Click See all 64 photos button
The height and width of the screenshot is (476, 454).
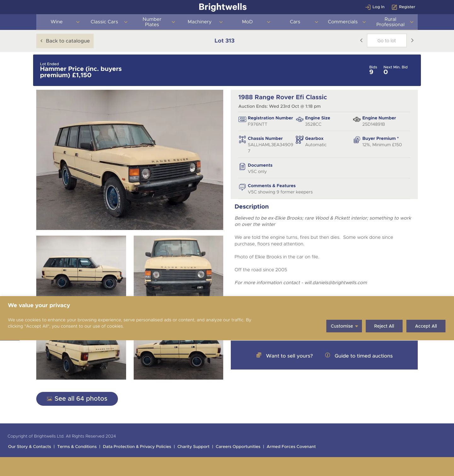point(77,399)
